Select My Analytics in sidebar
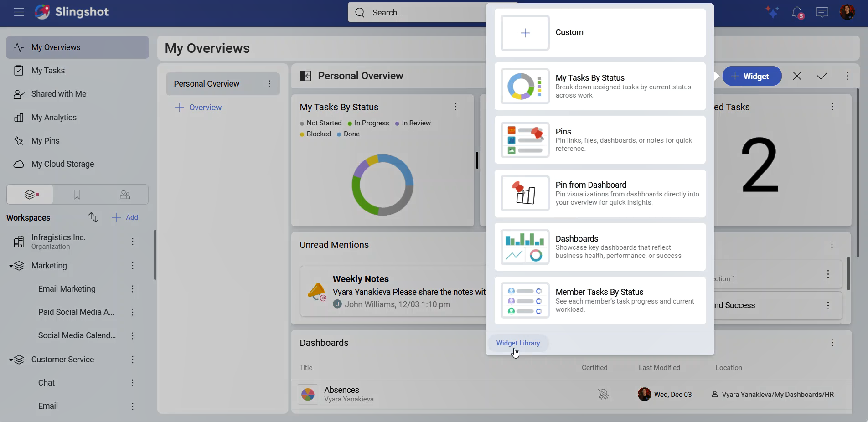The width and height of the screenshot is (868, 422). [x=54, y=118]
